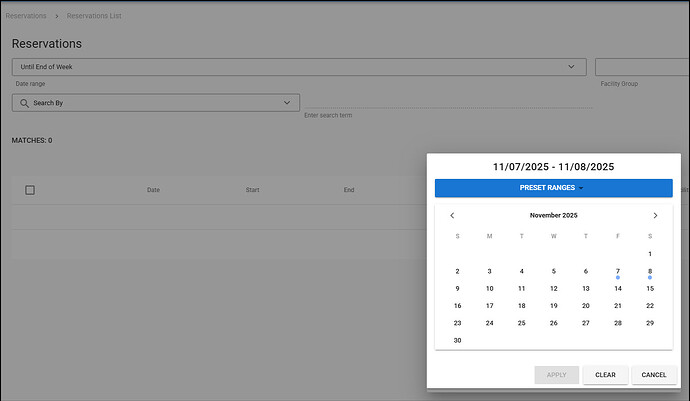The width and height of the screenshot is (690, 401).
Task: Click the November 2025 month label
Action: coord(553,215)
